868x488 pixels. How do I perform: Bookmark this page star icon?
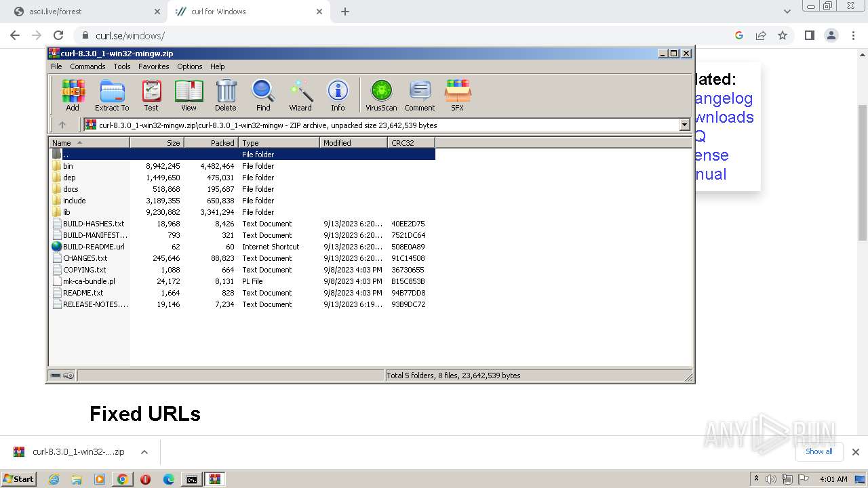click(783, 35)
